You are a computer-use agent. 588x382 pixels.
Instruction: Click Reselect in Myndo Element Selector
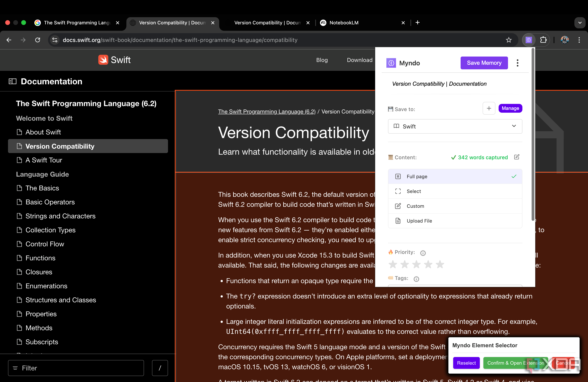click(466, 363)
